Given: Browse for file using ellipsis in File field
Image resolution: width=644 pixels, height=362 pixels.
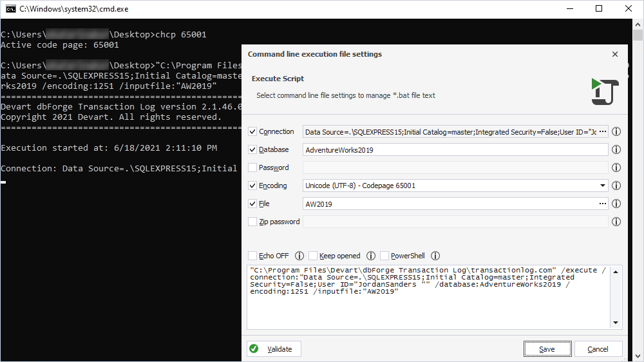Looking at the screenshot, I should tap(603, 204).
